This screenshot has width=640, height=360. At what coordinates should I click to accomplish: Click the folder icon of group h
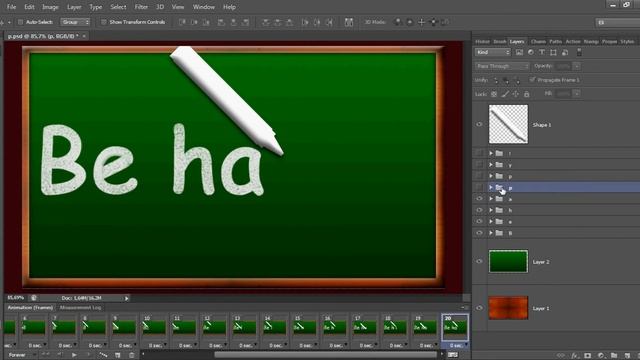499,210
